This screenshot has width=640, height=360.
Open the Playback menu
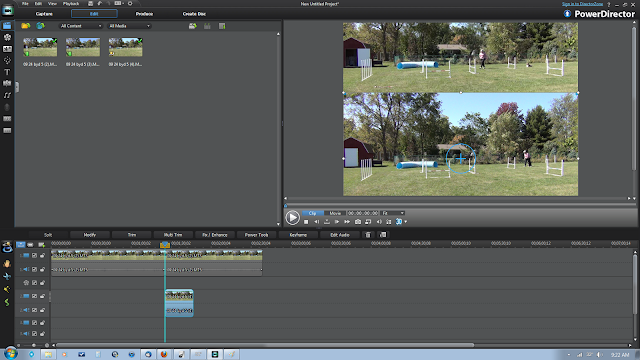pyautogui.click(x=71, y=4)
